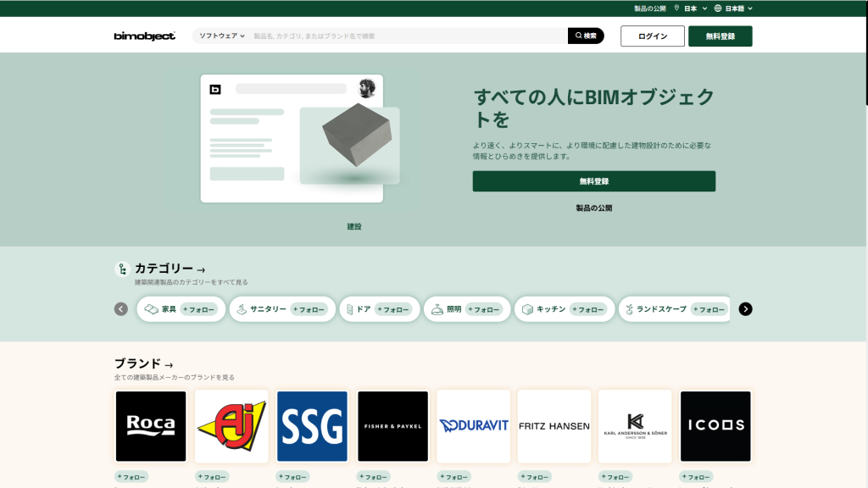Click the furniture category icon (家具)

[x=152, y=309]
